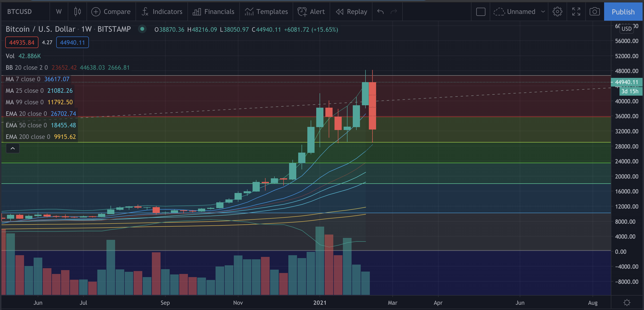Undo the last chart action
Viewport: 644px width, 310px height.
pos(380,12)
